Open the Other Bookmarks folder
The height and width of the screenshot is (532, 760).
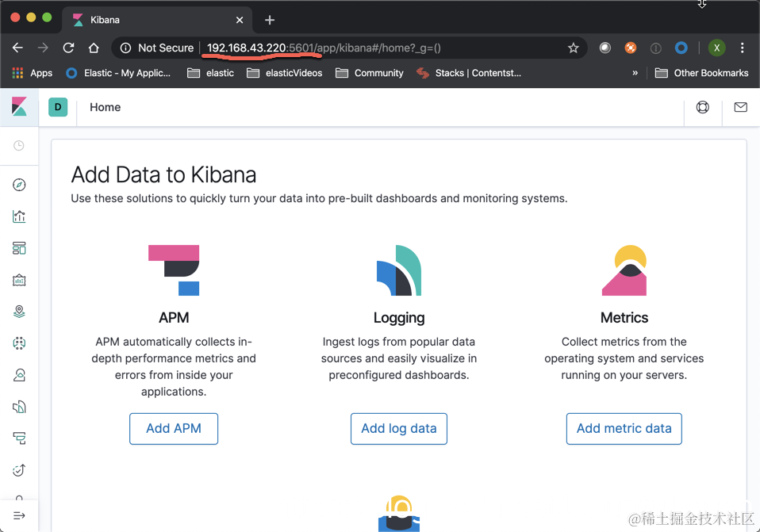coord(701,73)
